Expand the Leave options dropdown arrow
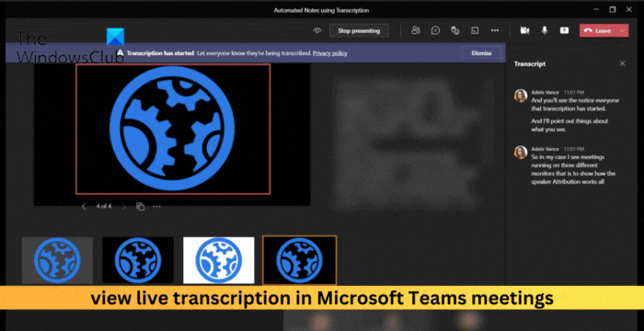The width and height of the screenshot is (644, 331). 622,30
